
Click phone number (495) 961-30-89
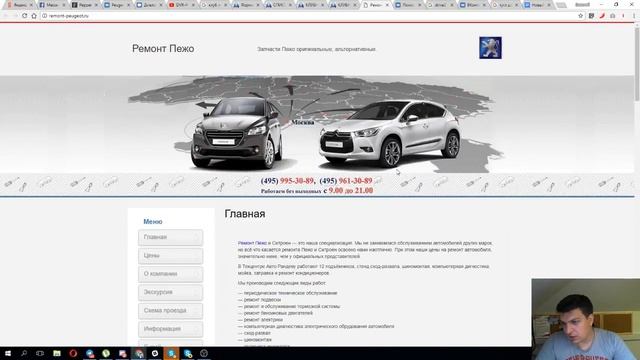tap(346, 181)
